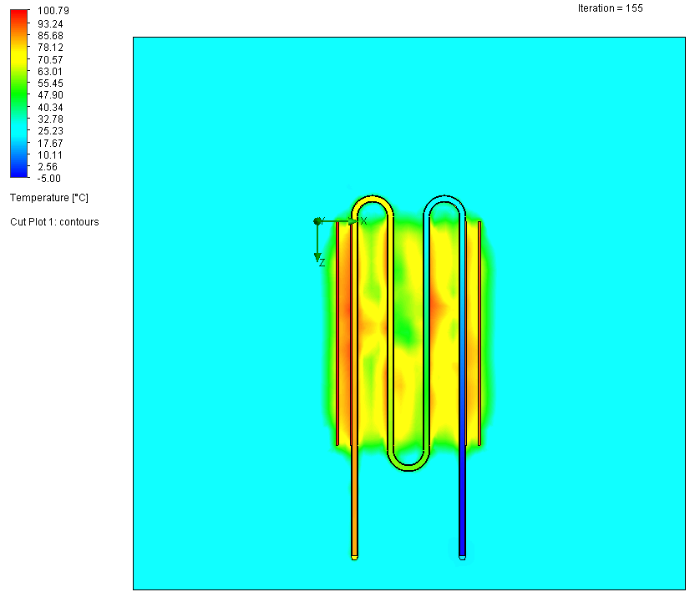The image size is (700, 607).
Task: Click the Z axis label on the coordinate triad
Action: pyautogui.click(x=322, y=262)
